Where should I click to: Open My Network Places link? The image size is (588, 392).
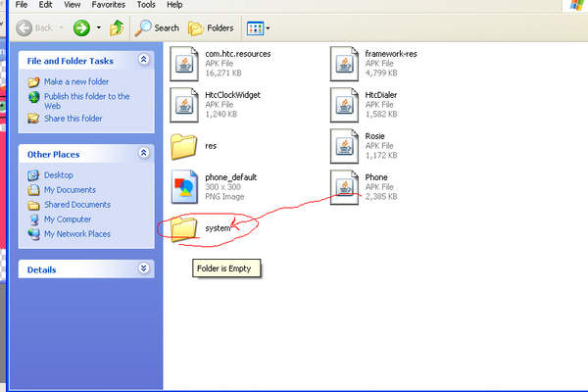77,233
